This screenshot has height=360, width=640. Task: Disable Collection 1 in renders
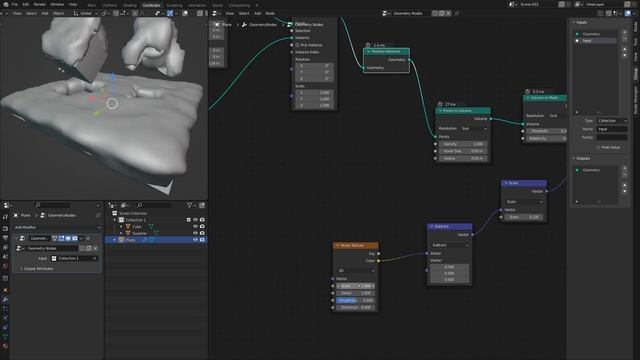pyautogui.click(x=202, y=220)
